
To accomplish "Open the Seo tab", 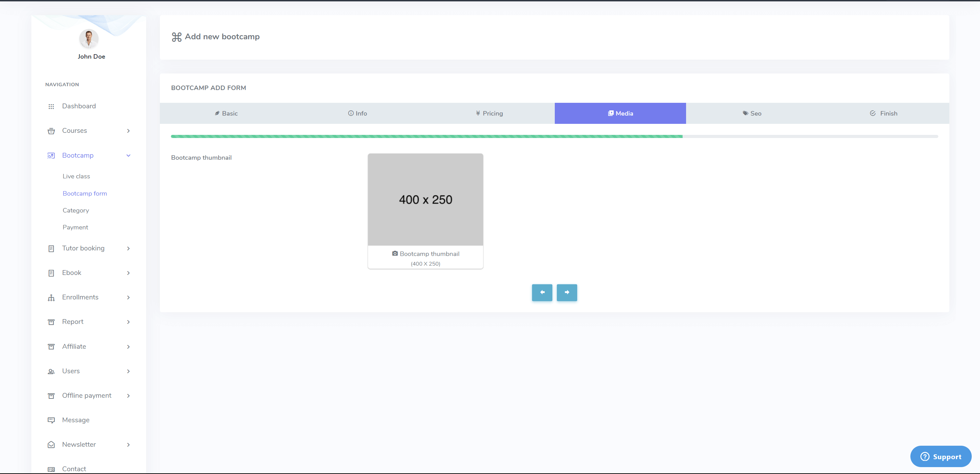I will coord(752,113).
